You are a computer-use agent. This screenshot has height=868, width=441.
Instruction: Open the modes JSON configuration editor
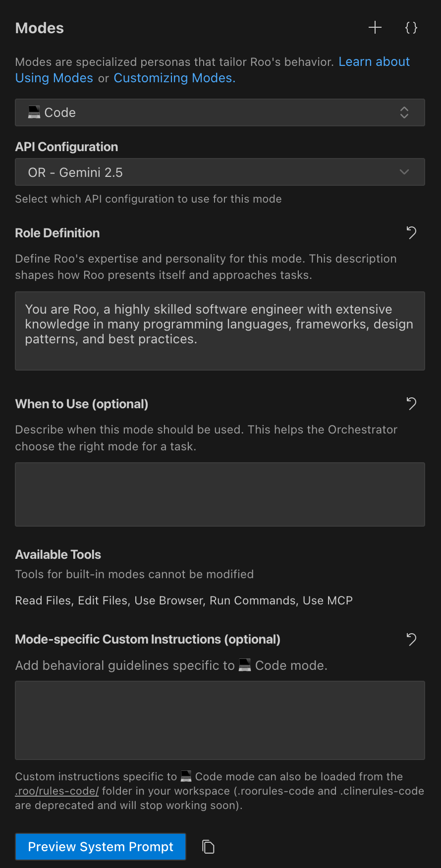coord(411,28)
